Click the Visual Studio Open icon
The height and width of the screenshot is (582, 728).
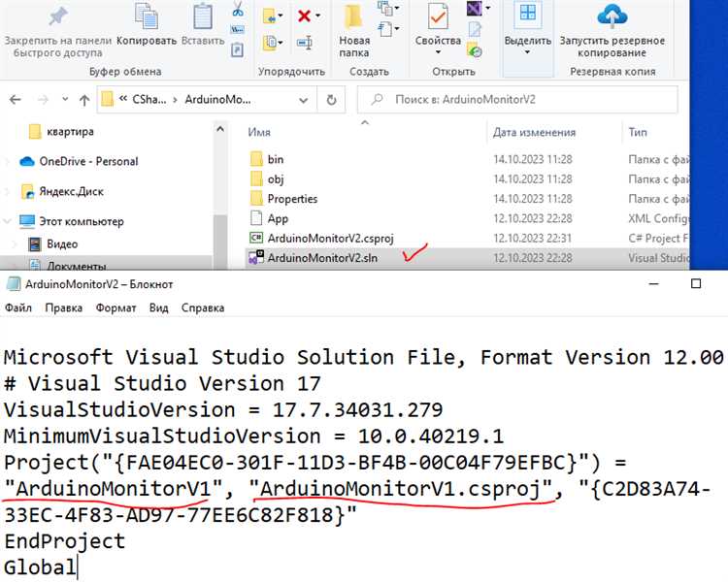(474, 9)
